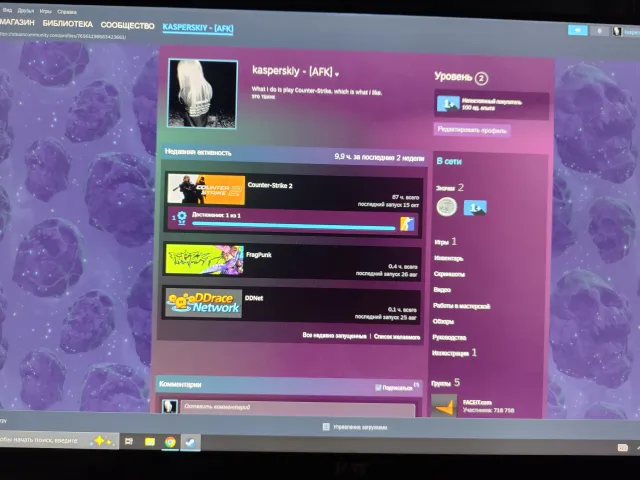Viewport: 640px width, 480px height.
Task: Open Chrome from Windows taskbar
Action: point(170,442)
